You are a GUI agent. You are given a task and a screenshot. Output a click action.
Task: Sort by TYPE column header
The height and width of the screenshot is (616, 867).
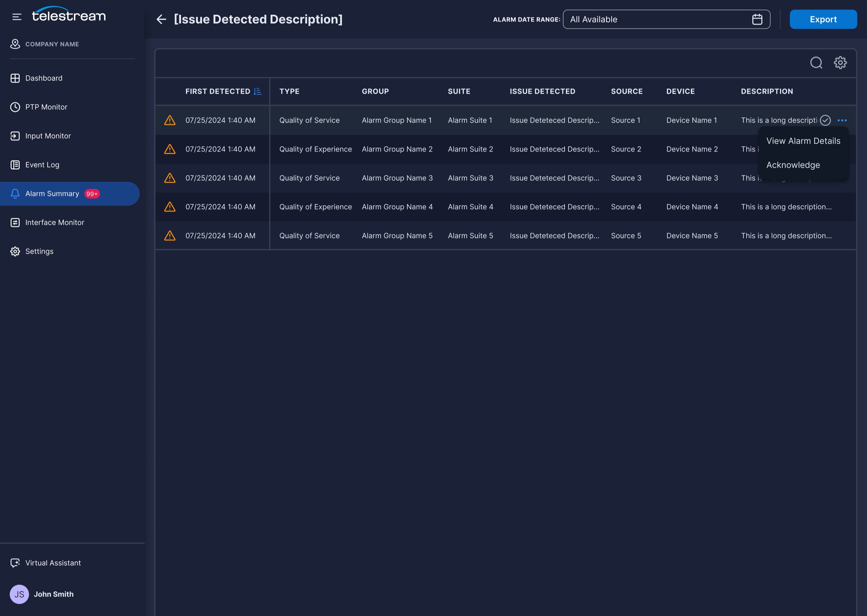[289, 91]
